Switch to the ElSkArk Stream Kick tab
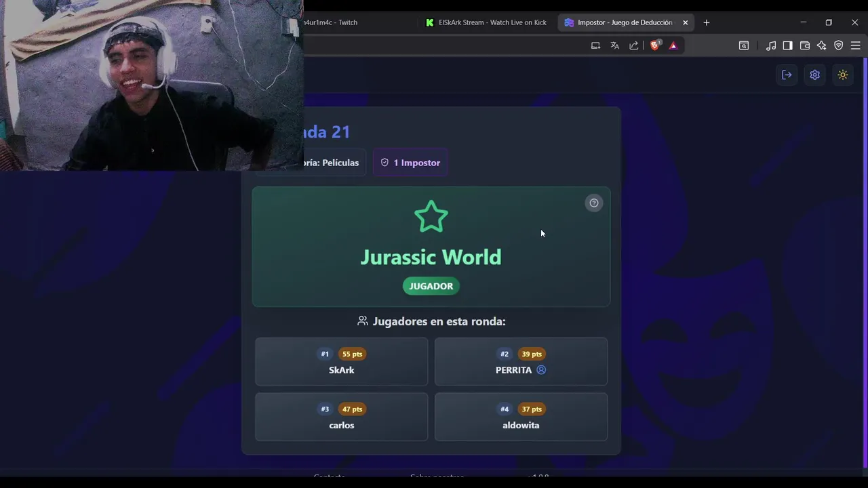 point(485,22)
